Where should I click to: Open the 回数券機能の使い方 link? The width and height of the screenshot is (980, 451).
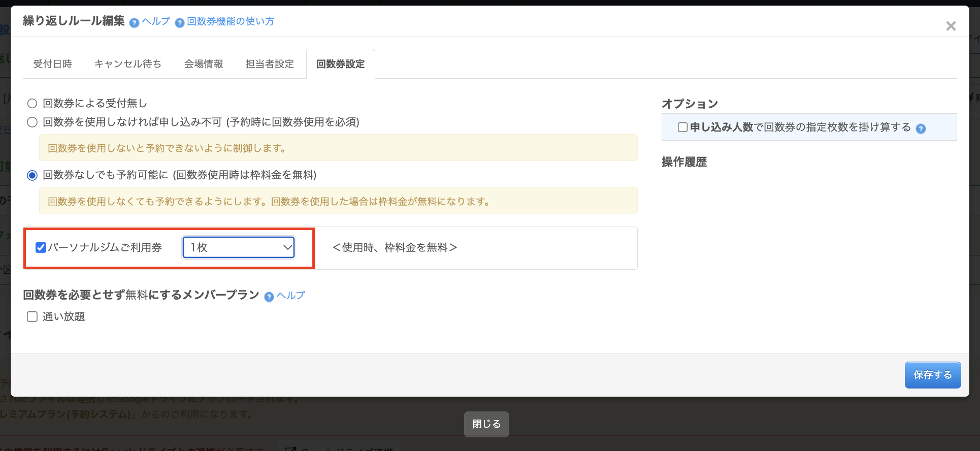click(231, 21)
